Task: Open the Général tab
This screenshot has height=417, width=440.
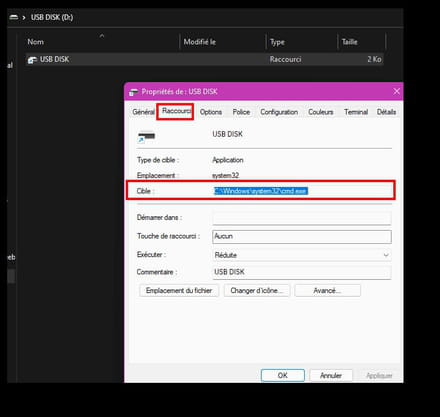Action: (143, 112)
